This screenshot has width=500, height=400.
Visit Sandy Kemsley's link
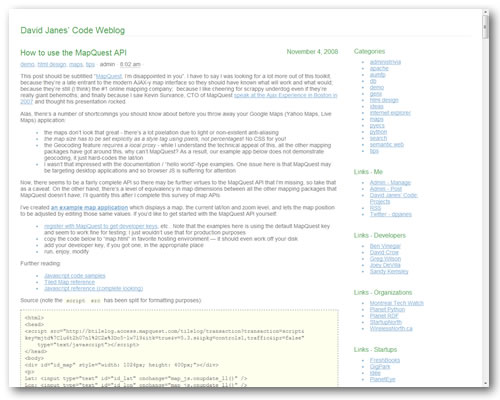click(x=389, y=271)
